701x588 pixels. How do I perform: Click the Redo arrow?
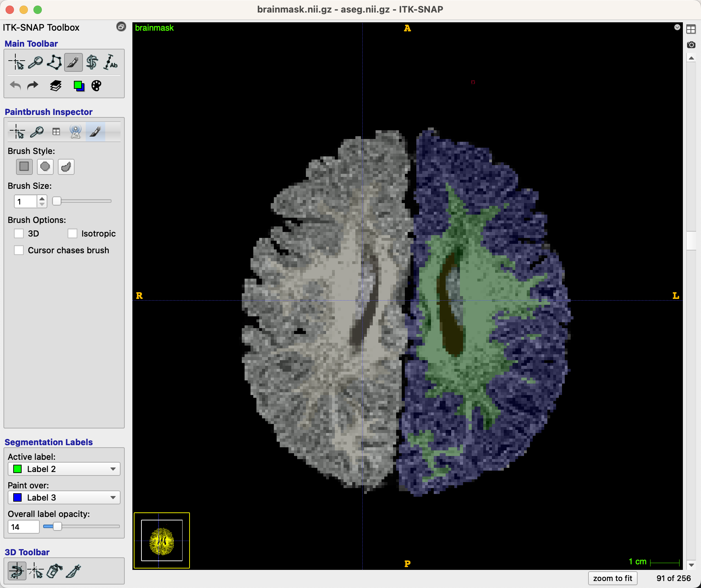coord(33,86)
